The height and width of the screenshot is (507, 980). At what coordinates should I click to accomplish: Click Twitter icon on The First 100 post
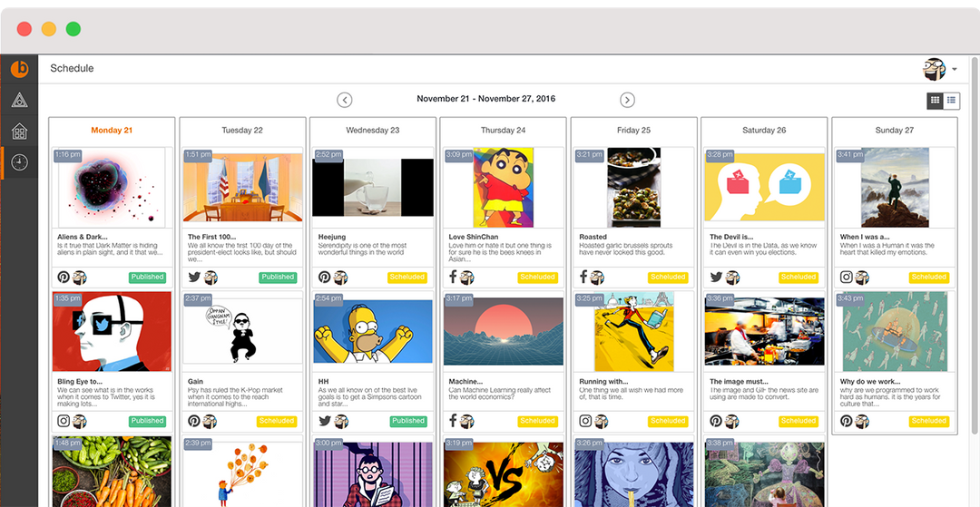pyautogui.click(x=194, y=278)
